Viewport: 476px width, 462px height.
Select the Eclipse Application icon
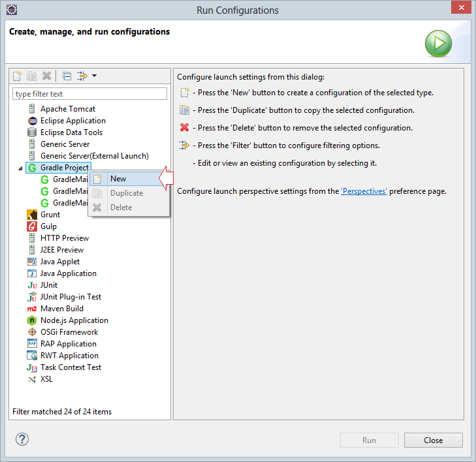coord(32,121)
